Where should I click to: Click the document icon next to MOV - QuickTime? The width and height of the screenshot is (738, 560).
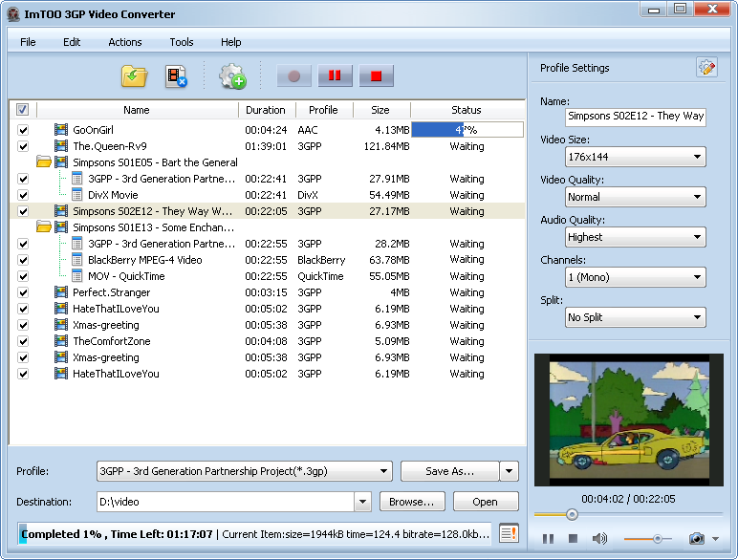pyautogui.click(x=77, y=276)
